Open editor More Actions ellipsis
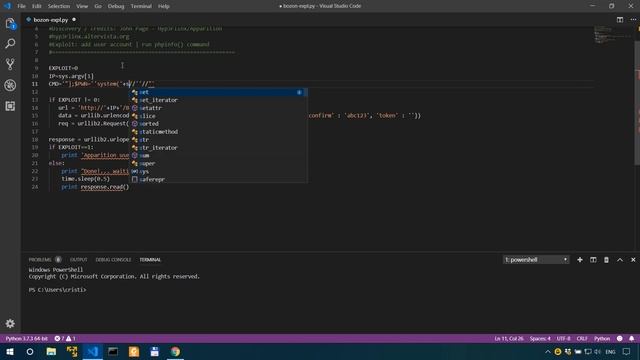The image size is (640, 360). 633,20
